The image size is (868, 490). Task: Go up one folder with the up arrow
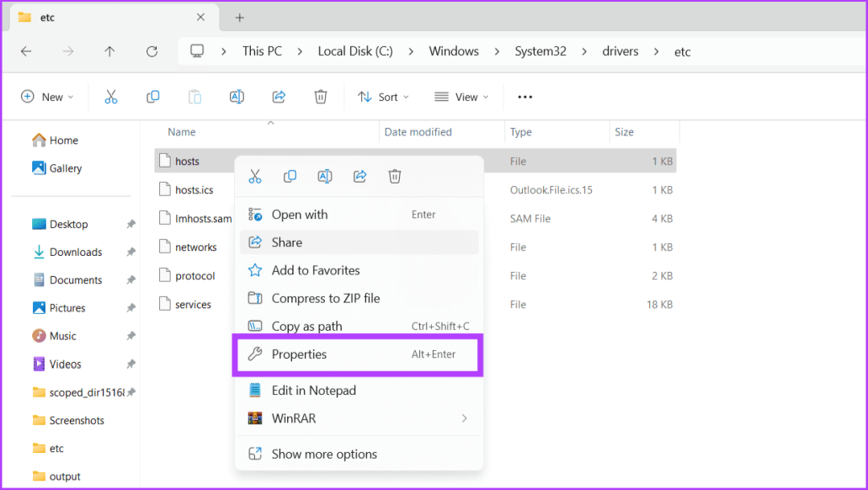click(x=109, y=51)
